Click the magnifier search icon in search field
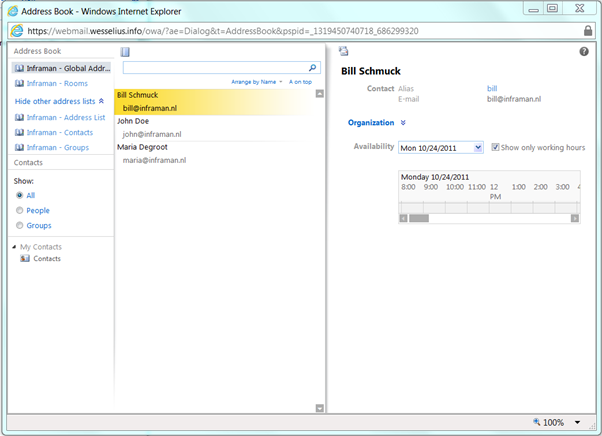Screen dimensions: 602x436 tap(312, 68)
